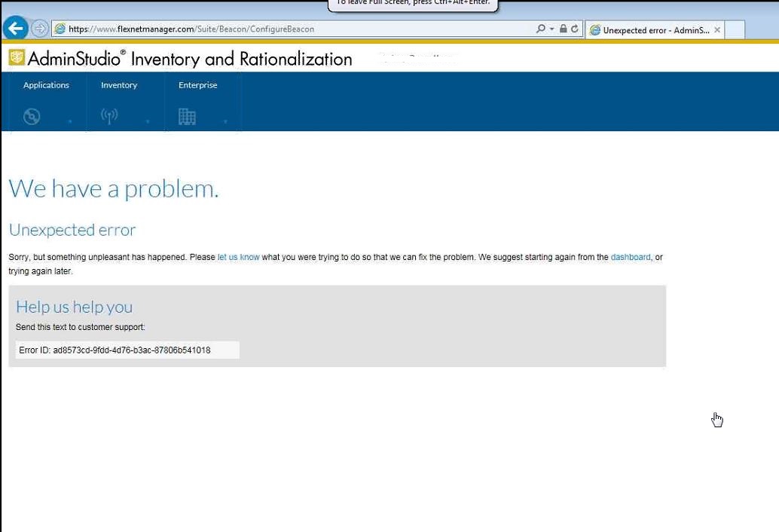The image size is (779, 532).
Task: Click 'Send this text to customer support:' text
Action: click(81, 327)
